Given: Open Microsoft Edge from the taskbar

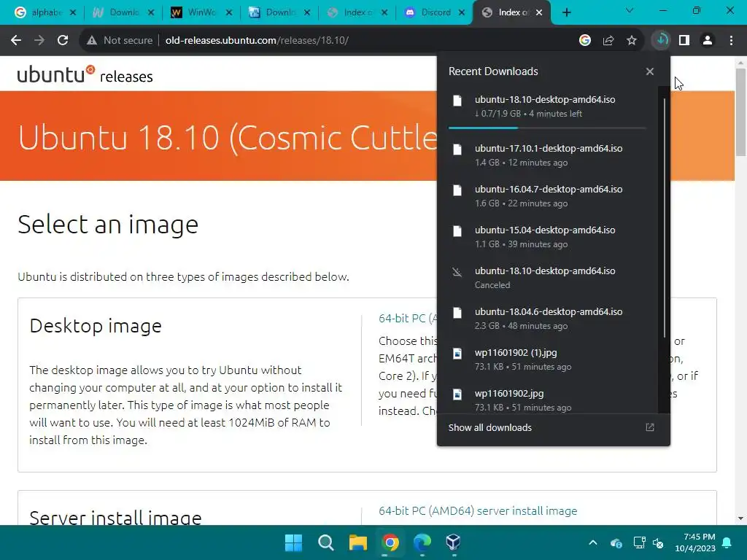Looking at the screenshot, I should [x=422, y=542].
